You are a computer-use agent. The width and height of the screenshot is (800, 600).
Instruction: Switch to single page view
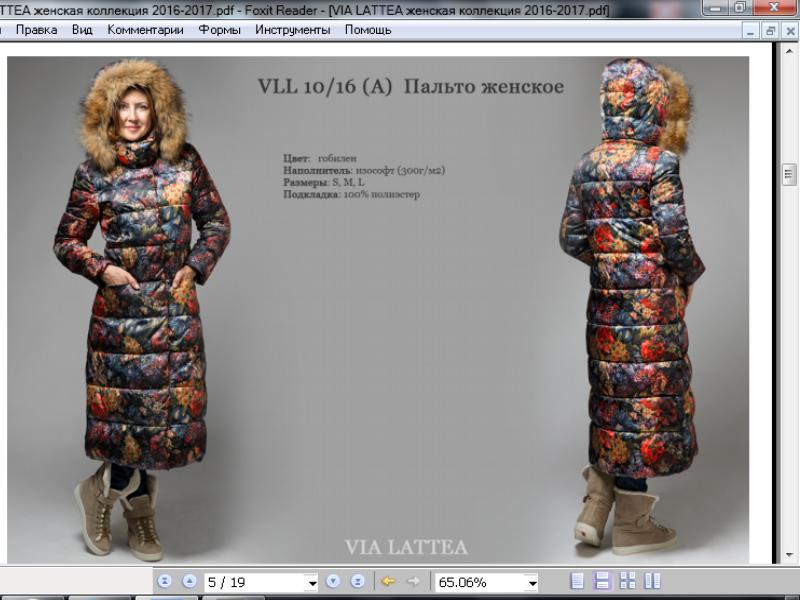click(577, 581)
